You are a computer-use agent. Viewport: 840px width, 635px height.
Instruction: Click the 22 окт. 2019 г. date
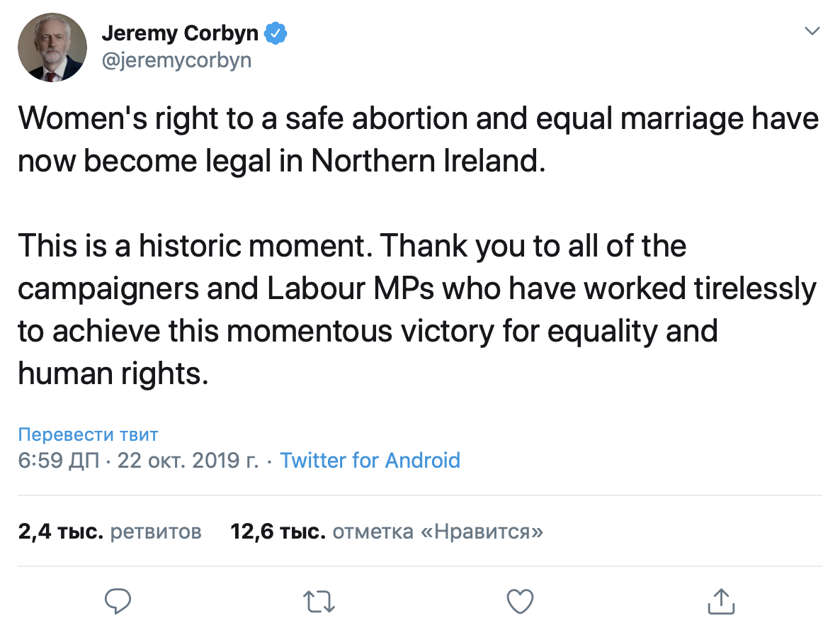click(x=188, y=461)
